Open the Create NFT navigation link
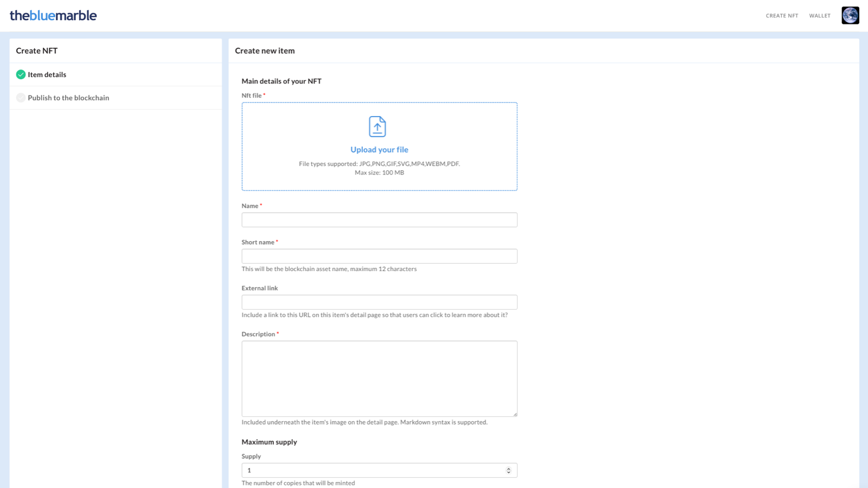The image size is (868, 488). pos(782,16)
